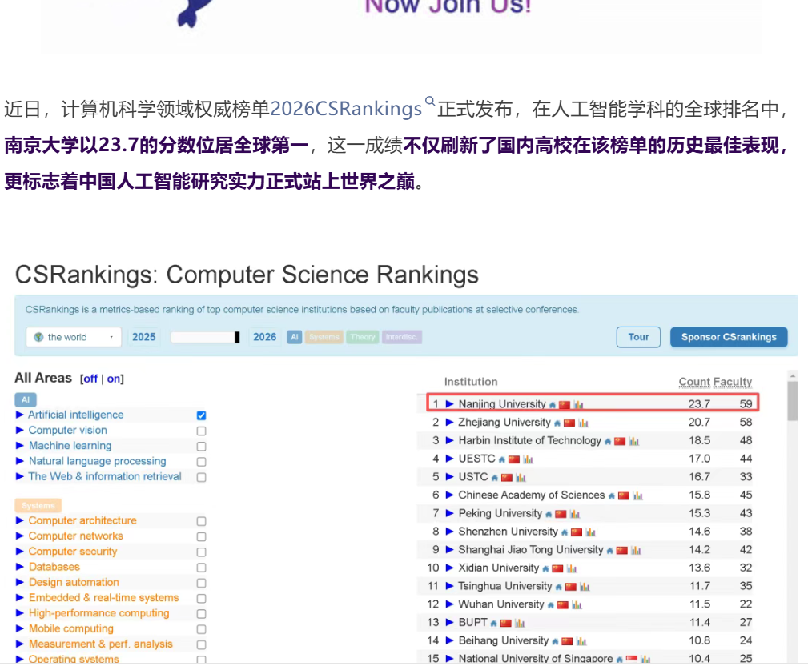
Task: Open UESTC homepage icon
Action: tap(502, 459)
